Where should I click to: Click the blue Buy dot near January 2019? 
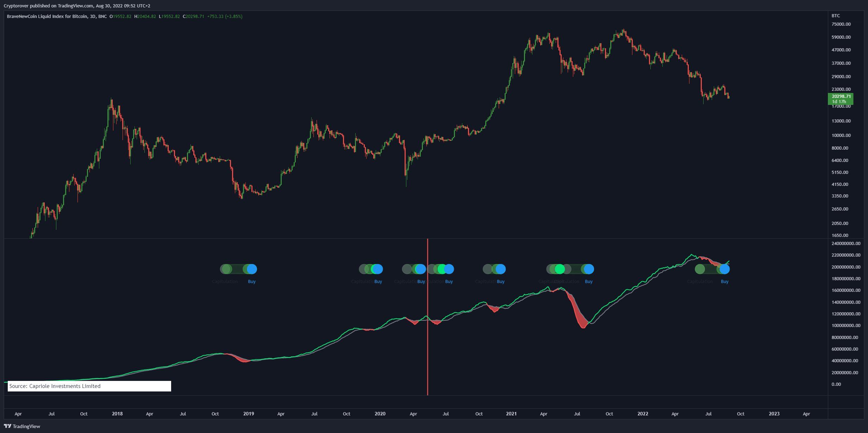tap(252, 269)
